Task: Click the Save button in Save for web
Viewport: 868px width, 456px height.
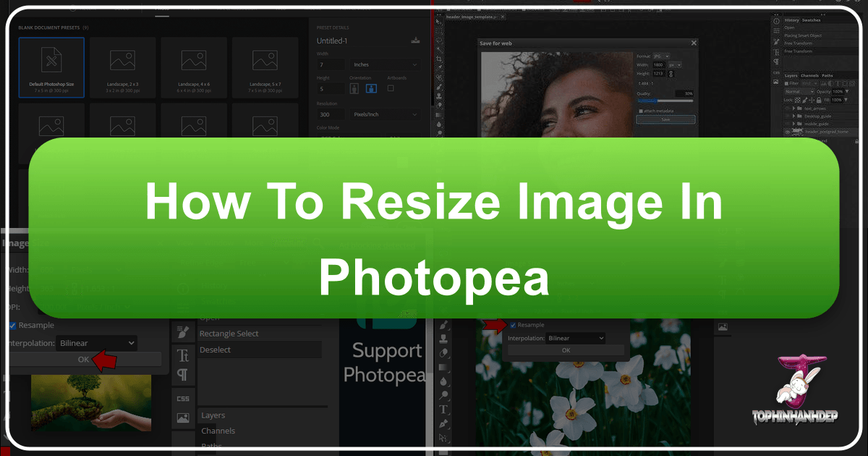Action: click(x=665, y=119)
